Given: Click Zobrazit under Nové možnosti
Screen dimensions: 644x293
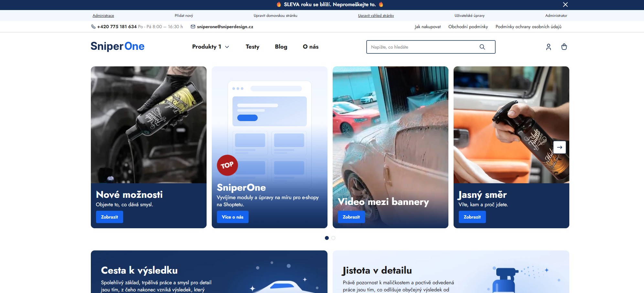Looking at the screenshot, I should pos(110,217).
